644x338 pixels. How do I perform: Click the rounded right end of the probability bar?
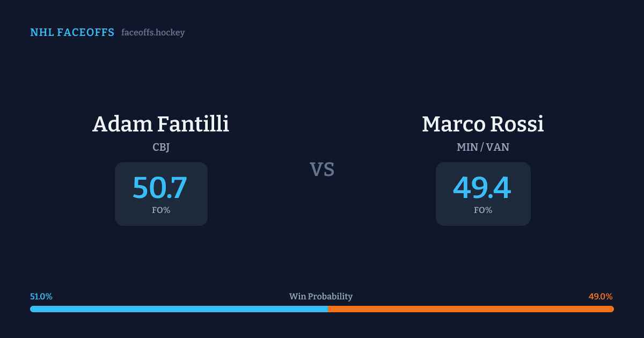[612, 309]
